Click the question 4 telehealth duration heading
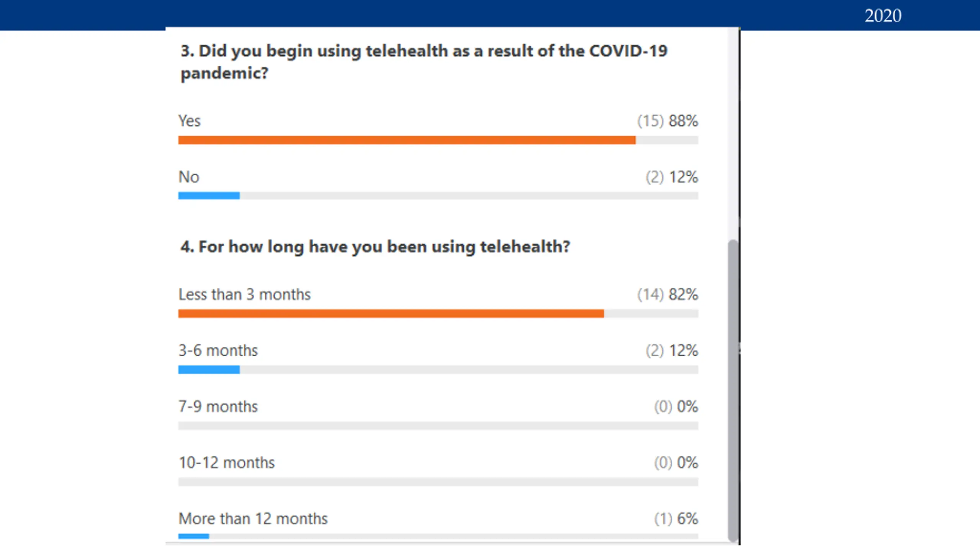980x551 pixels. [375, 247]
